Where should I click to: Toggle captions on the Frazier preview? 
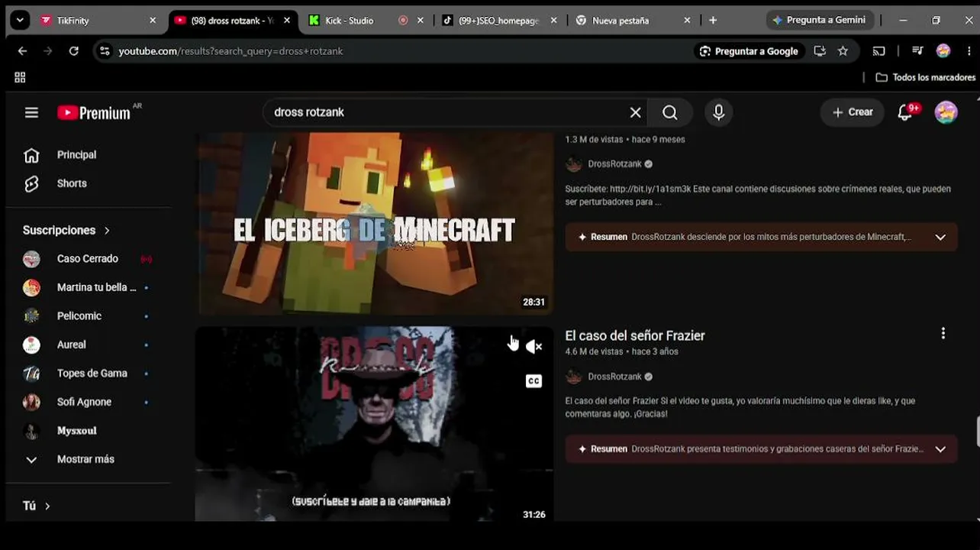(x=534, y=381)
